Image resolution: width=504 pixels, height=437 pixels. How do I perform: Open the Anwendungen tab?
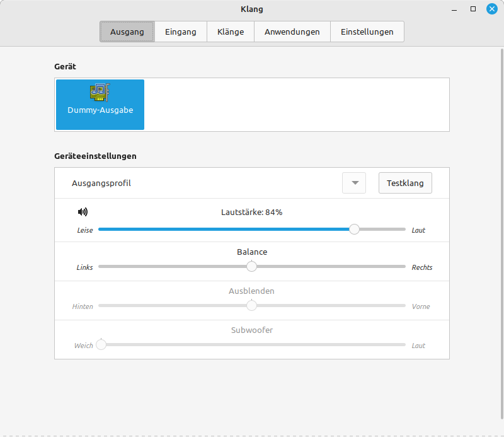coord(292,32)
